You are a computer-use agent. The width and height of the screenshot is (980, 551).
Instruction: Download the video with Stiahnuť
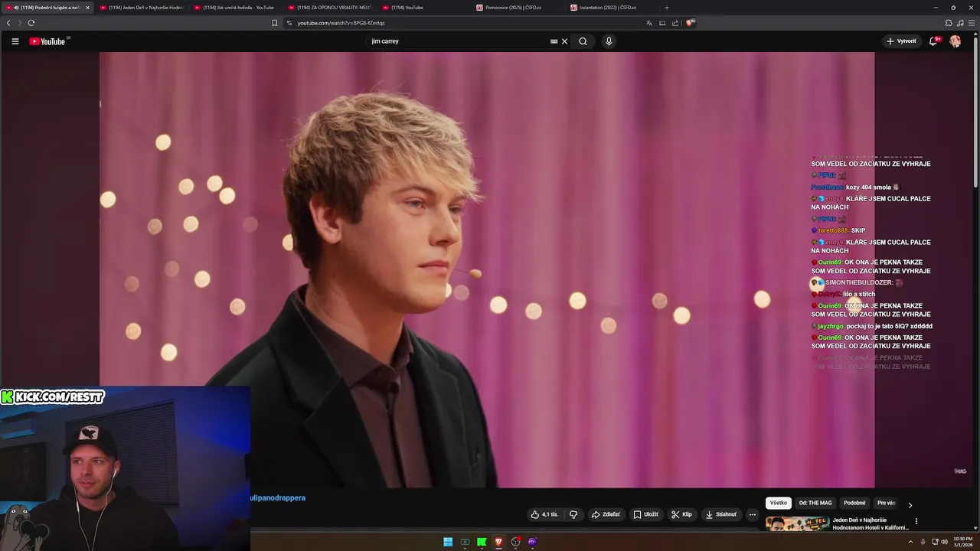[720, 514]
